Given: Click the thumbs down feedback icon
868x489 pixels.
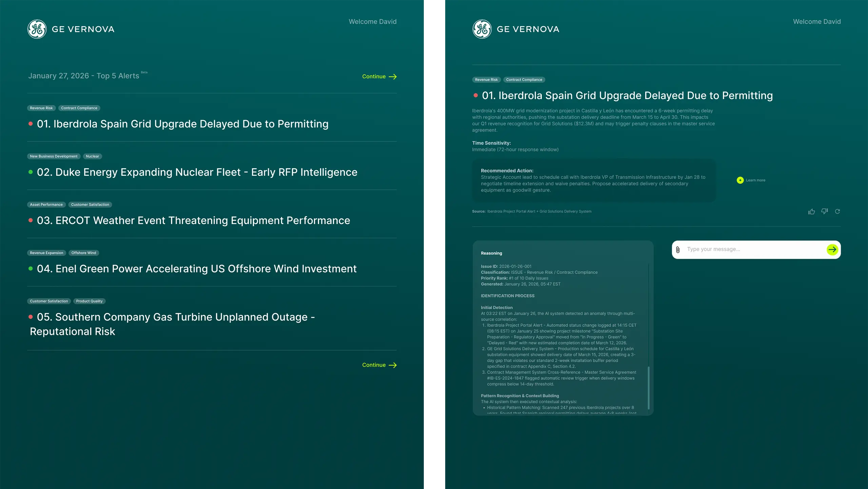Looking at the screenshot, I should [824, 211].
